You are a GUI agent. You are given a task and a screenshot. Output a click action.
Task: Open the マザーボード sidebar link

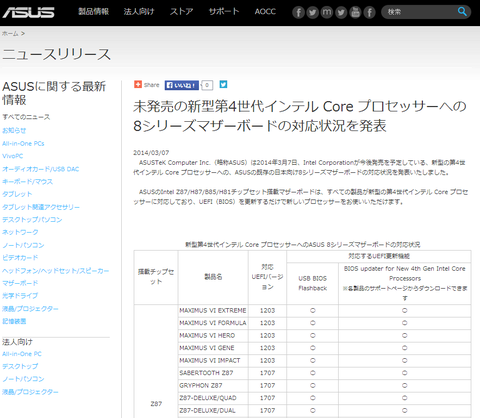pos(20,283)
